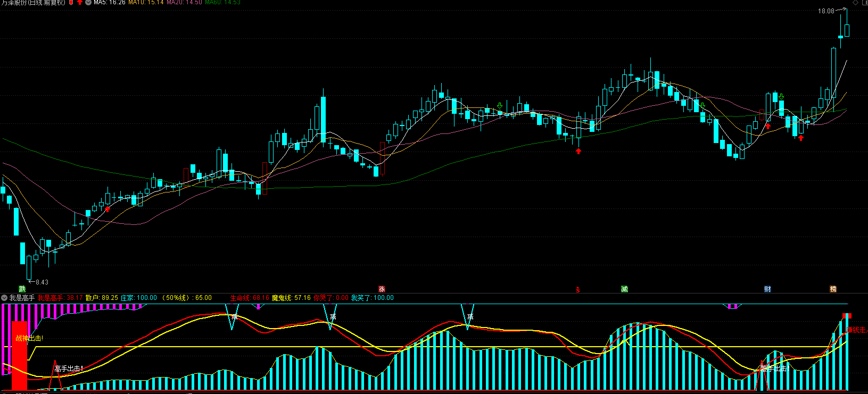Click the blue 财 event marker
Screen dimensions: 868x394
tap(767, 289)
